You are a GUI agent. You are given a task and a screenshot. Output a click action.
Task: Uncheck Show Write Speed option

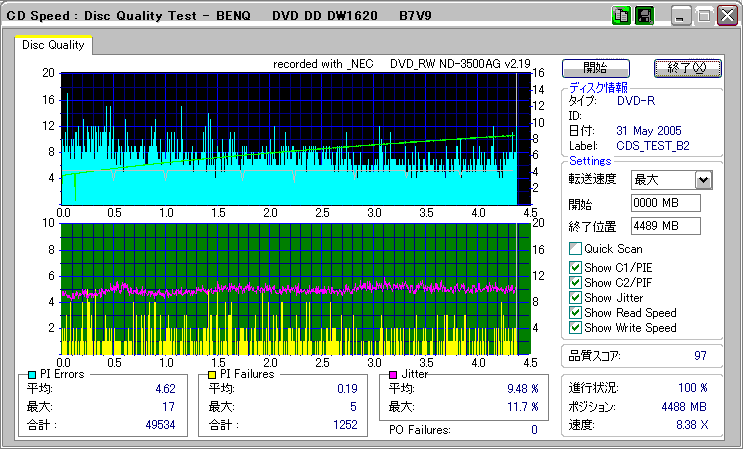[x=575, y=327]
